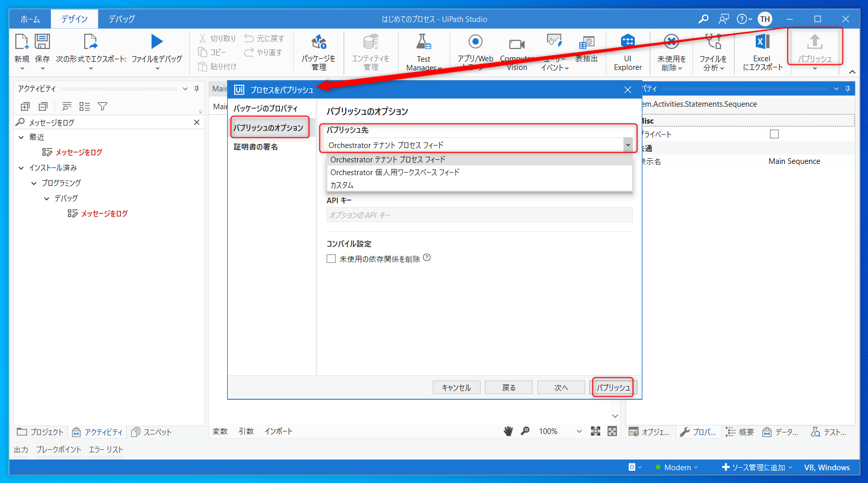Click the magnifier zoom icon in designer footer
This screenshot has width=868, height=483.
(x=525, y=431)
